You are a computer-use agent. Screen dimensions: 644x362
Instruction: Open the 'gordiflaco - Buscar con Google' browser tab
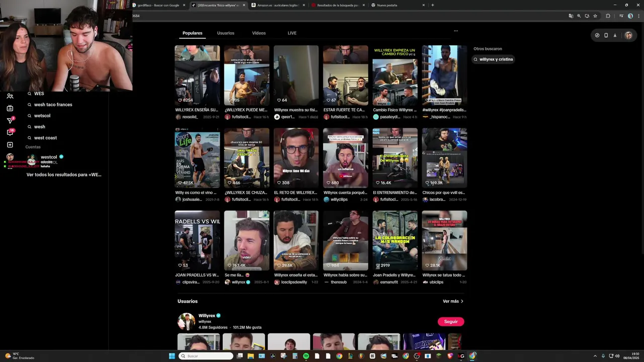158,5
